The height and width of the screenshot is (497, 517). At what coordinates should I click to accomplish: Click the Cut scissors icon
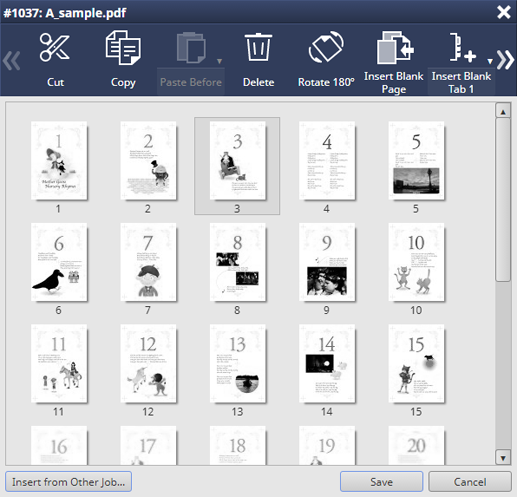[54, 47]
